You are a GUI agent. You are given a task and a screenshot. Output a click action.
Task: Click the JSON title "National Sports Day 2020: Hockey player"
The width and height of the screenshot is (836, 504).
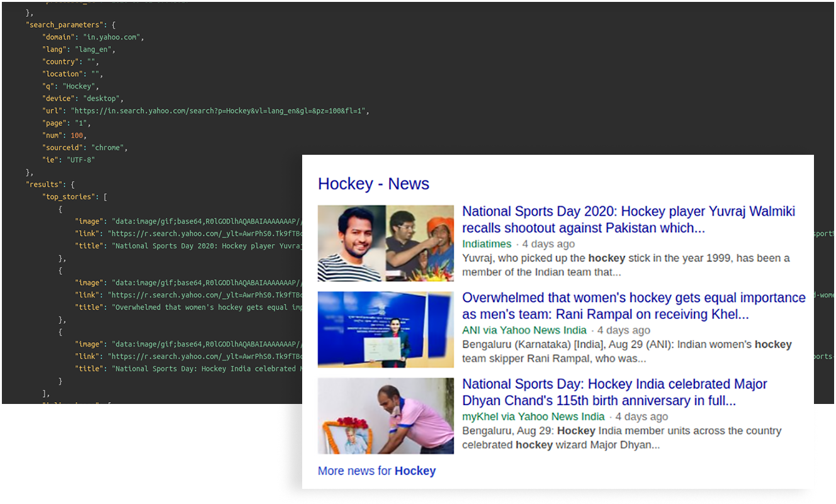pos(207,246)
